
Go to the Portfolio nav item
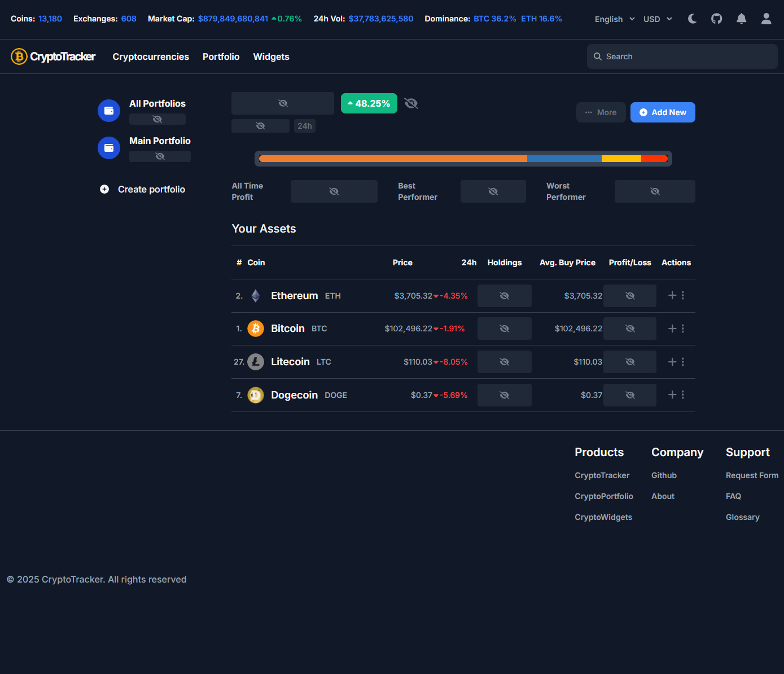click(x=221, y=56)
